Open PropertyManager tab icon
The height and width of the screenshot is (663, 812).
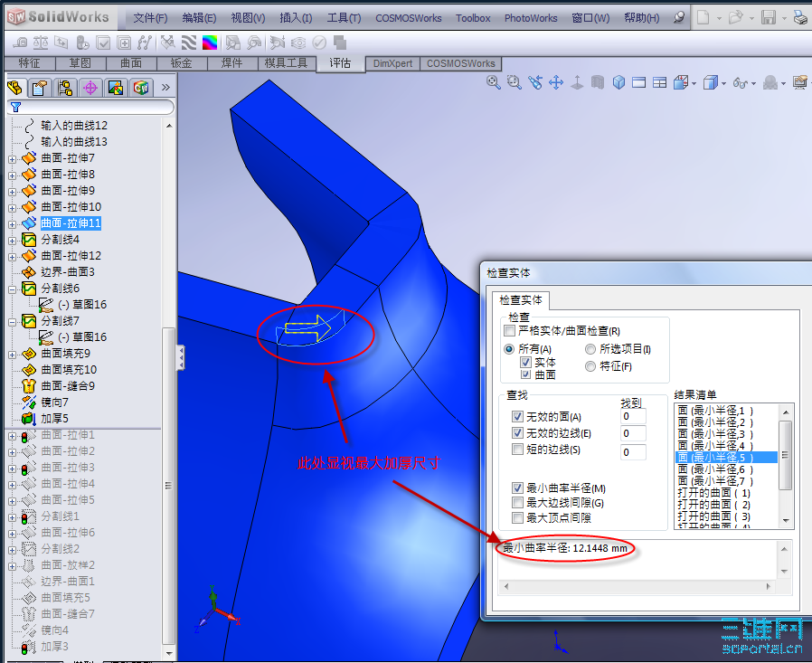(40, 88)
